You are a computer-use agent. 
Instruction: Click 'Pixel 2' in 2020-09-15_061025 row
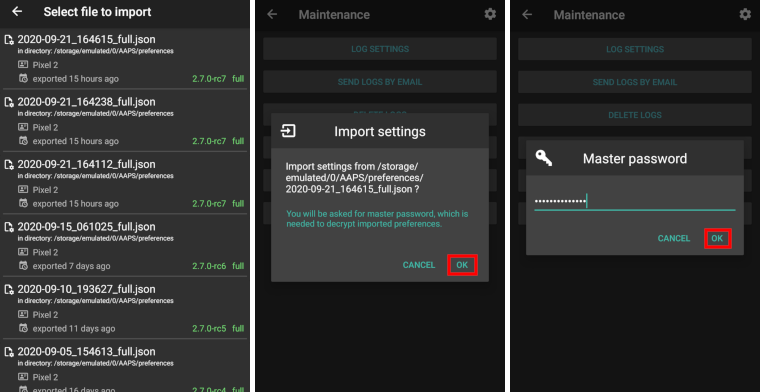[45, 252]
